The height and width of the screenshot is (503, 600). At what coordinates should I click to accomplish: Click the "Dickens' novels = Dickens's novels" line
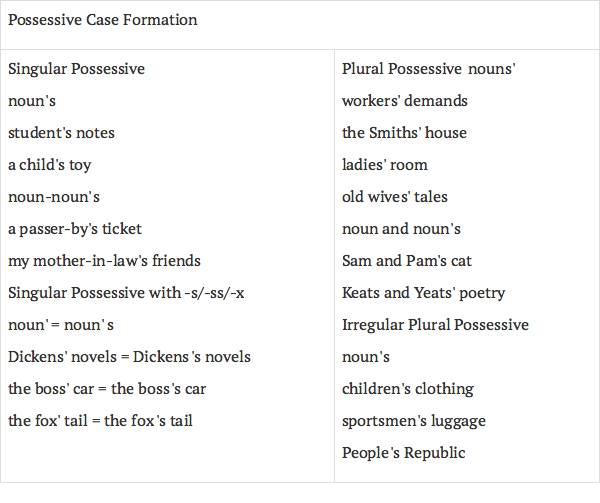coord(129,357)
